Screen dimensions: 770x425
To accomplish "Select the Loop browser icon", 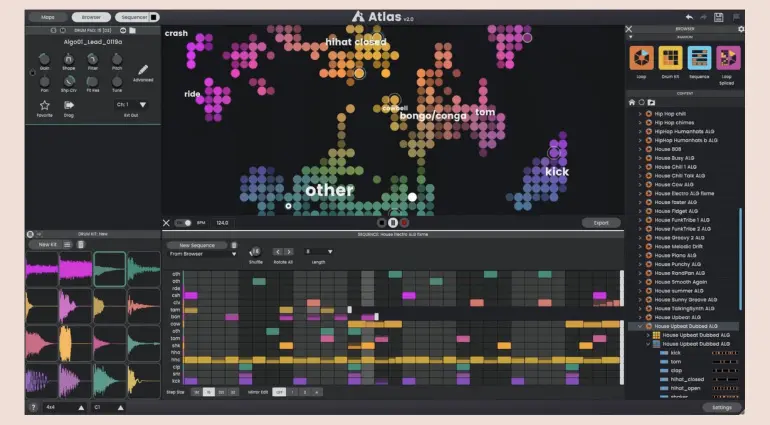I will pyautogui.click(x=641, y=58).
